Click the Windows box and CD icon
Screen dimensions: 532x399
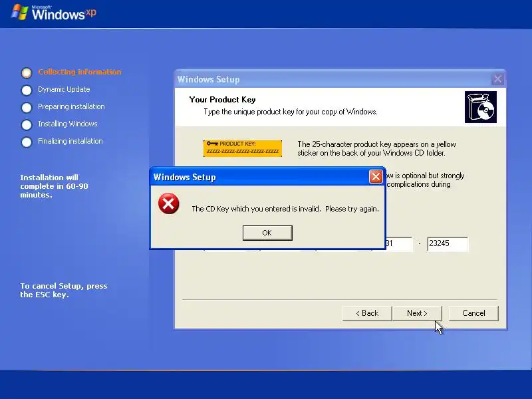point(480,107)
